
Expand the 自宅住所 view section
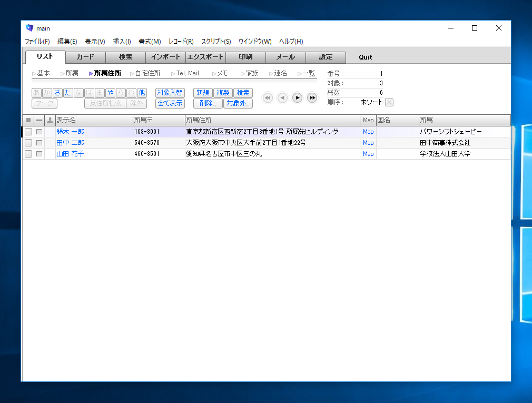145,73
